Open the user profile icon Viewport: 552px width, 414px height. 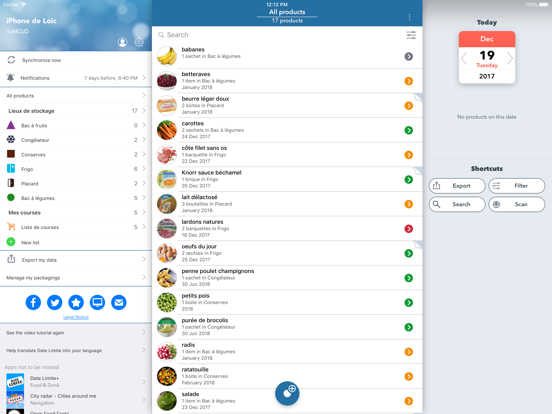click(x=123, y=42)
